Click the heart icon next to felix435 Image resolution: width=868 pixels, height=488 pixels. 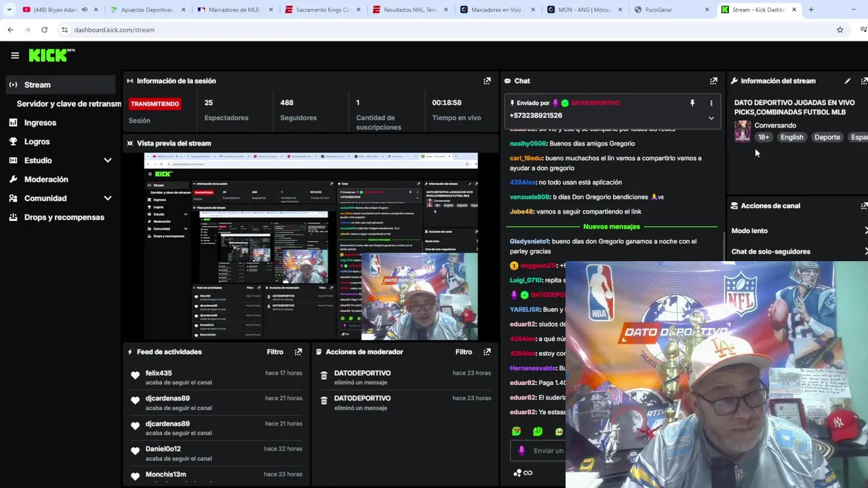tap(135, 375)
